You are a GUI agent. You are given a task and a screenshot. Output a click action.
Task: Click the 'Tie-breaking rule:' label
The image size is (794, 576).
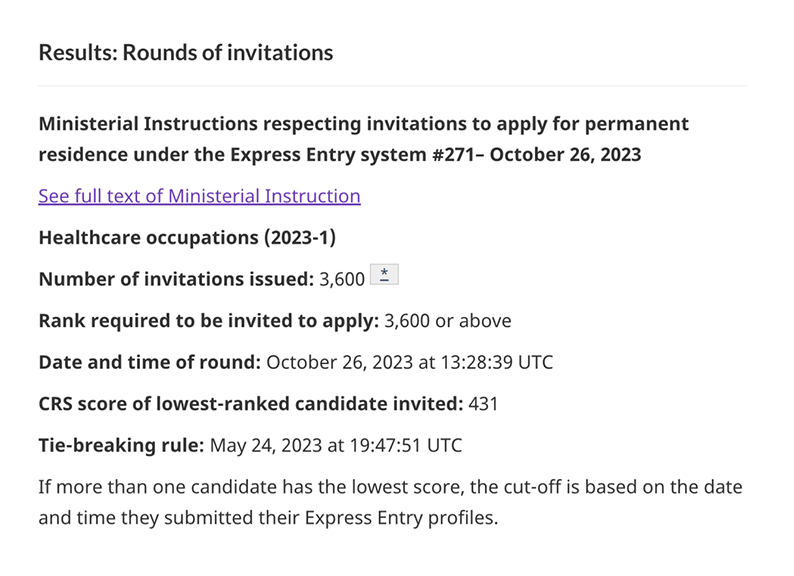coord(121,446)
